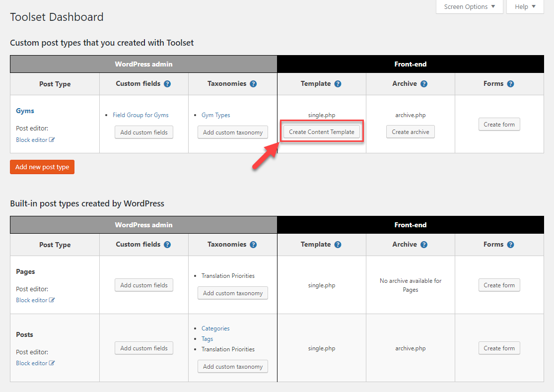Screen dimensions: 554x392
Task: Click help icon next to Custom fields in Toolset table
Action: point(167,84)
